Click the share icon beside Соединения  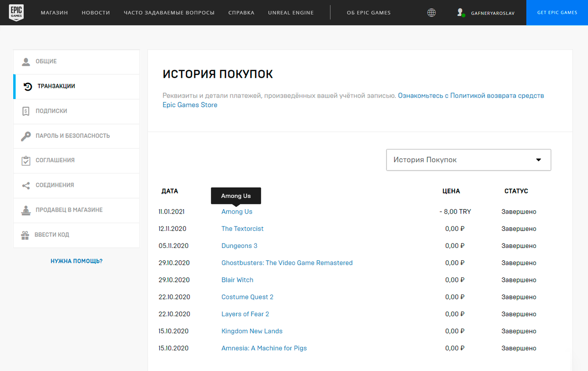click(26, 186)
